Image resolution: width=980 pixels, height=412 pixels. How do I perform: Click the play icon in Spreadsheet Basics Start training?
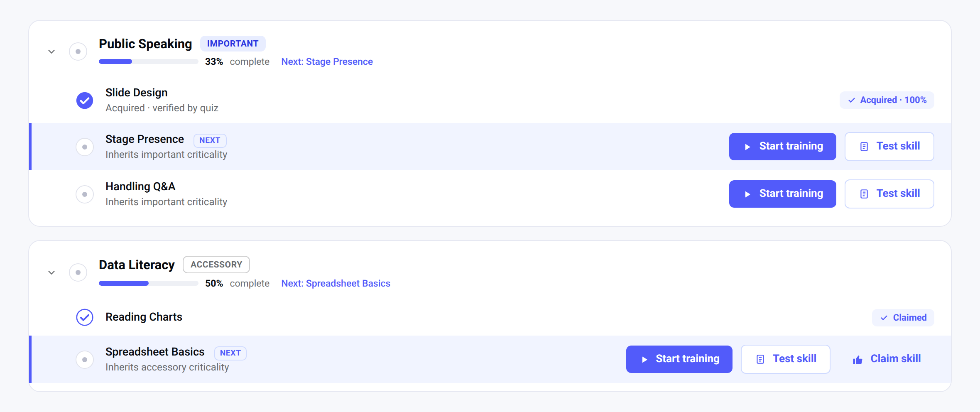(x=644, y=359)
